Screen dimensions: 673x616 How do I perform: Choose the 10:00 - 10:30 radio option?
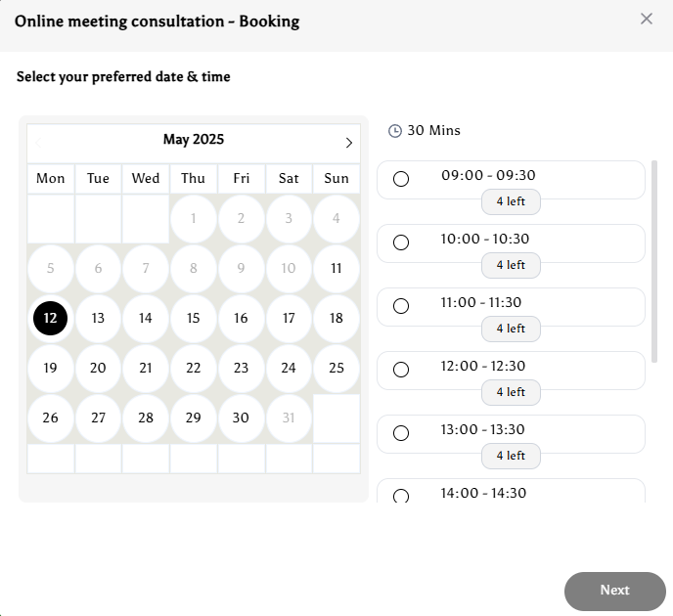tap(401, 242)
